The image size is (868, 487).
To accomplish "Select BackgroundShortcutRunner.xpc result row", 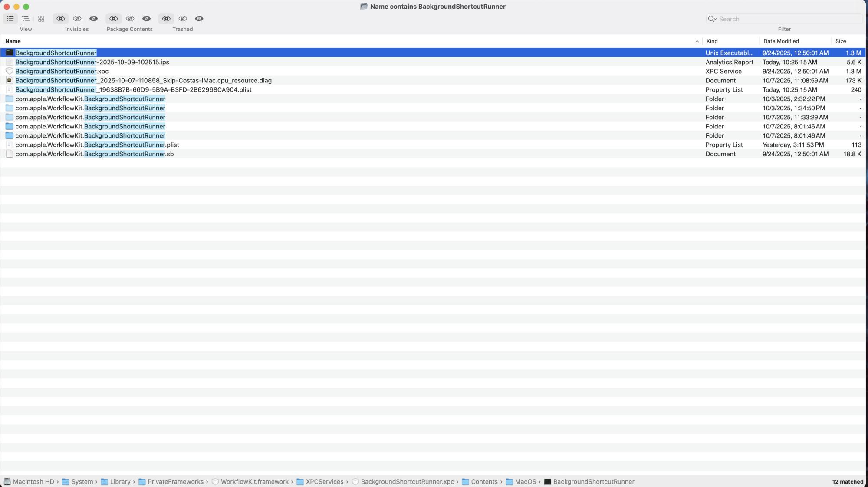I will (62, 71).
